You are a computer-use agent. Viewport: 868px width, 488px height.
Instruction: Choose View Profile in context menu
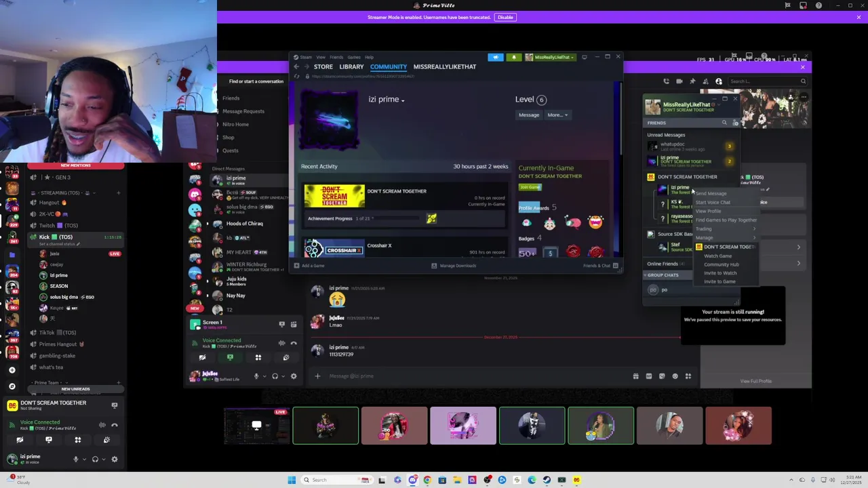pos(708,211)
